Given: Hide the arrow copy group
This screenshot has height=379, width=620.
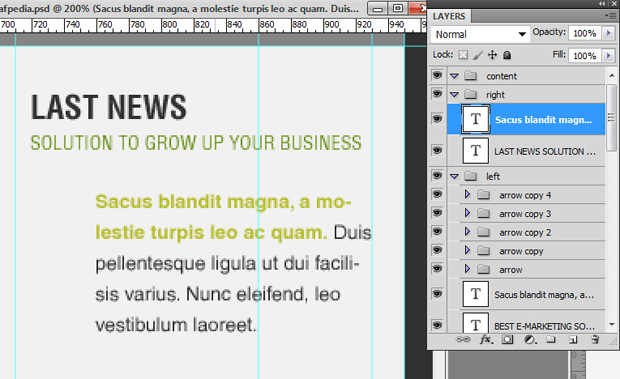Looking at the screenshot, I should (437, 250).
